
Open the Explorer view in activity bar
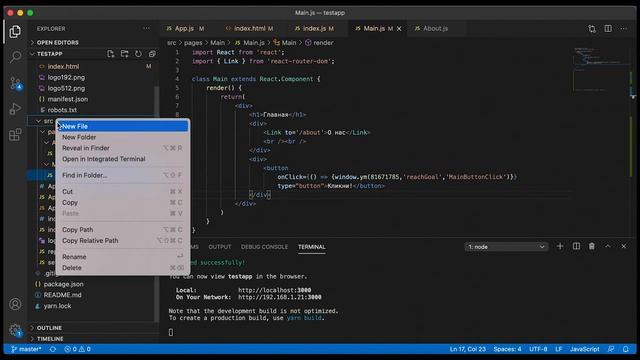click(x=15, y=31)
